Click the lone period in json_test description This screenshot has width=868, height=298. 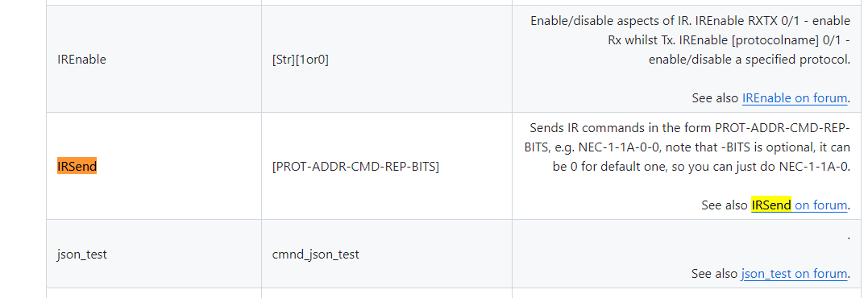[849, 238]
